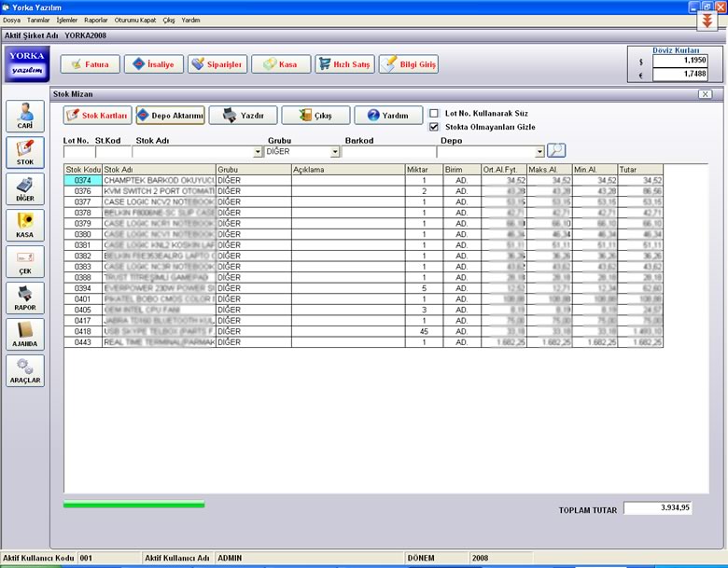This screenshot has height=568, width=728.
Task: Click the Barkod input field
Action: tap(388, 152)
